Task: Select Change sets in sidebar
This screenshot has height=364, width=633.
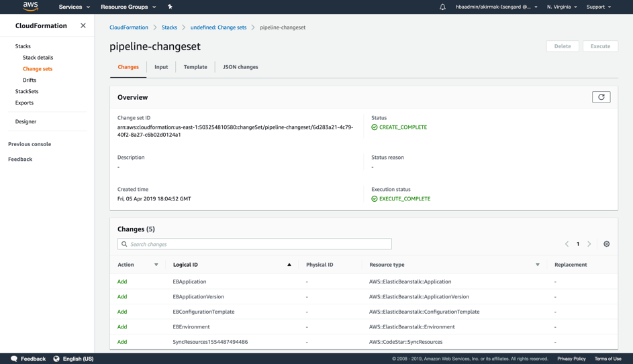Action: point(38,68)
